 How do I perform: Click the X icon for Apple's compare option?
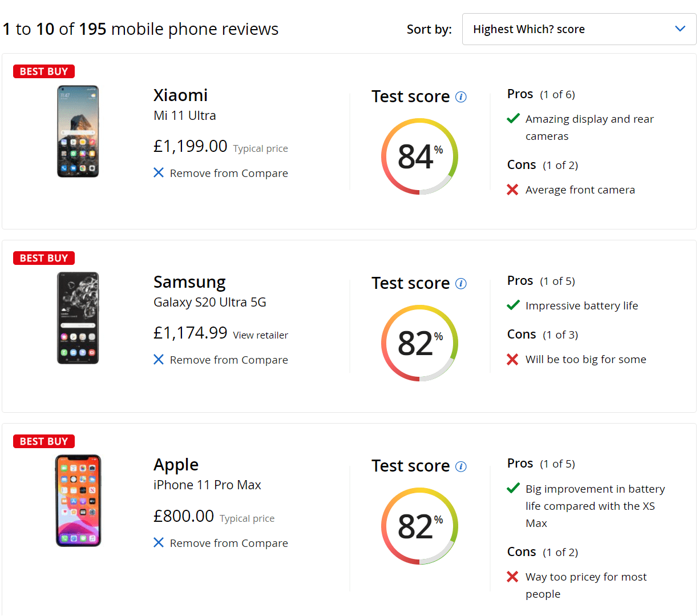point(159,542)
